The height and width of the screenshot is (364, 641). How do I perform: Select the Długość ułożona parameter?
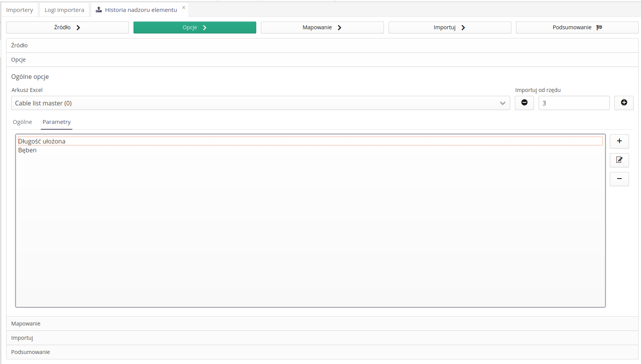(42, 141)
